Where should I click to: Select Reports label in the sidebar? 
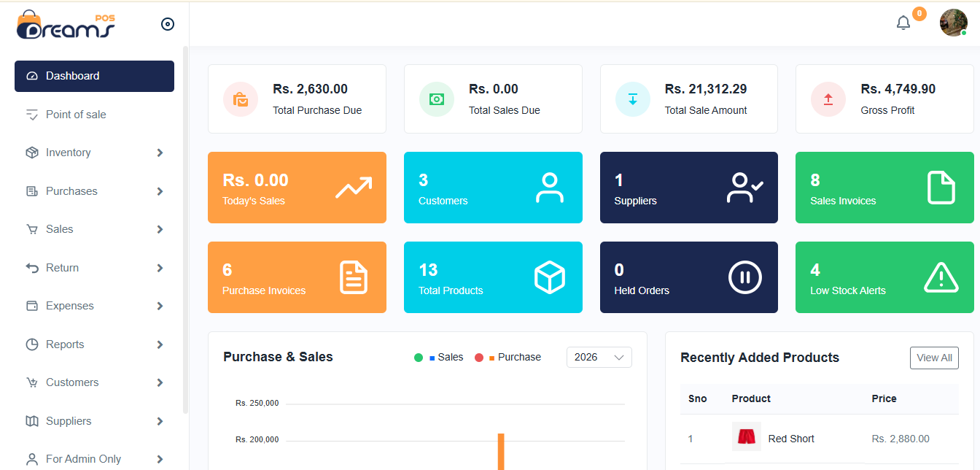(x=65, y=344)
